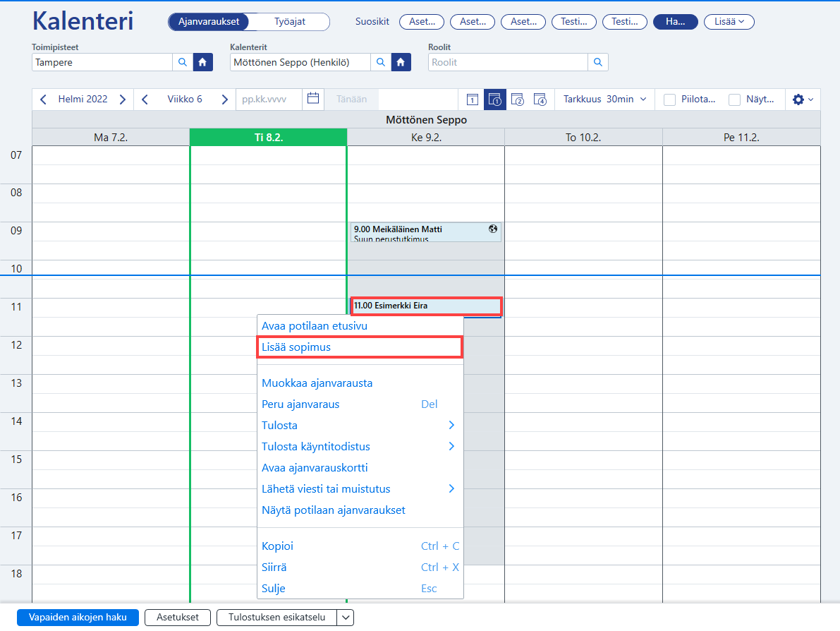Image resolution: width=840 pixels, height=631 pixels.
Task: Expand the Tulostuksen esikatselu arrow dropdown
Action: tap(346, 617)
